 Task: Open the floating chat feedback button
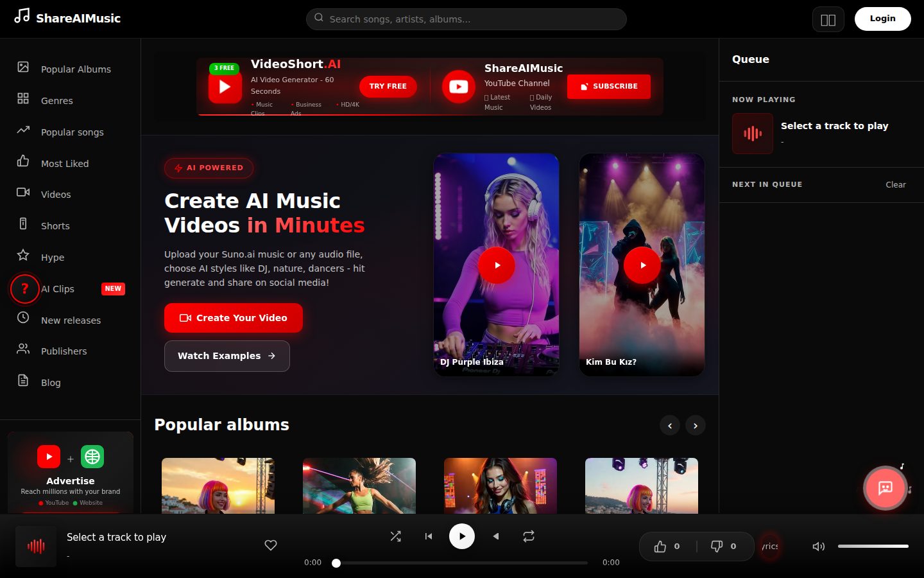click(886, 488)
